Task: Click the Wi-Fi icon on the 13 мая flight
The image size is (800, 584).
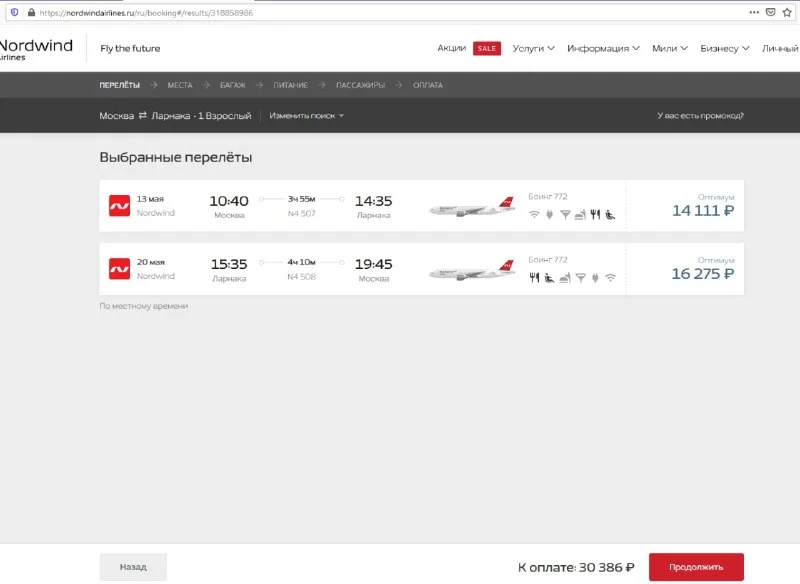Action: [x=534, y=214]
